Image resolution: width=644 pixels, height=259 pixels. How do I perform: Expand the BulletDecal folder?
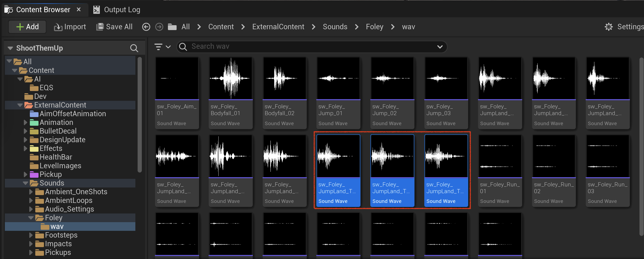click(25, 131)
